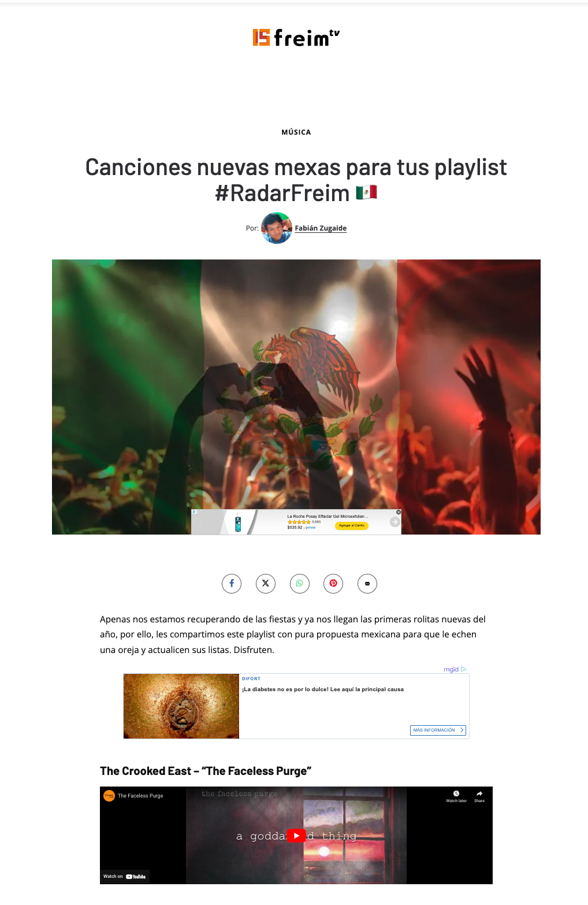Share article on X
The image size is (588, 905).
click(266, 583)
